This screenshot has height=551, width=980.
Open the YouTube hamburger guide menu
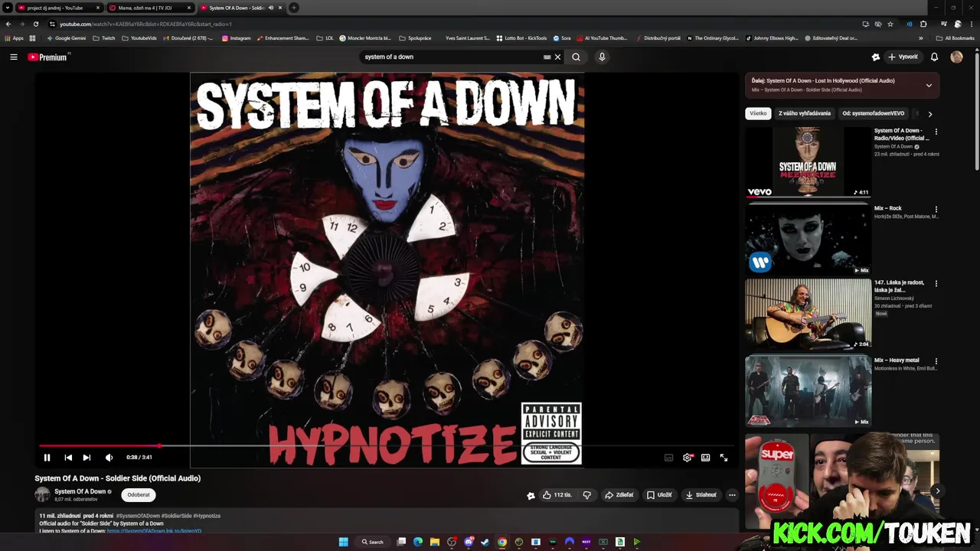pos(13,57)
